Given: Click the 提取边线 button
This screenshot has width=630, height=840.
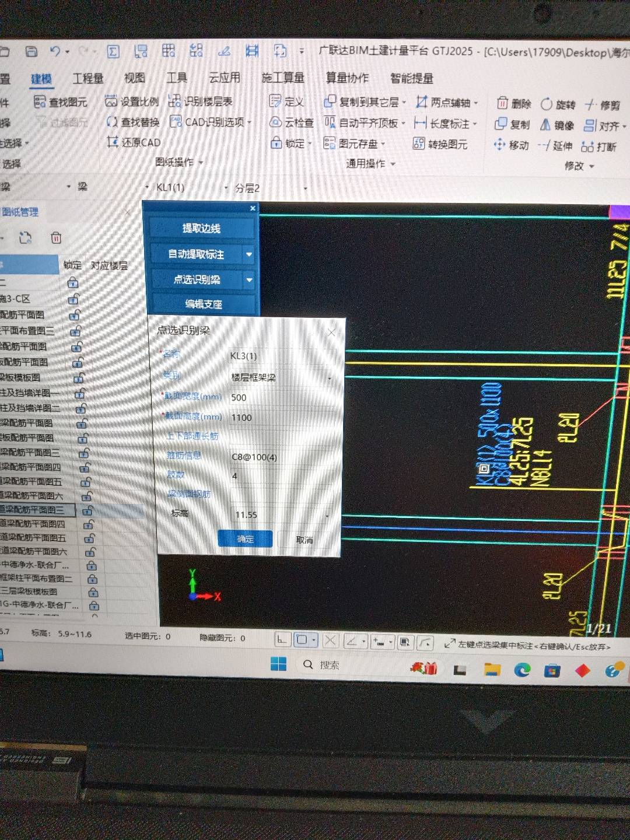Looking at the screenshot, I should (x=201, y=229).
